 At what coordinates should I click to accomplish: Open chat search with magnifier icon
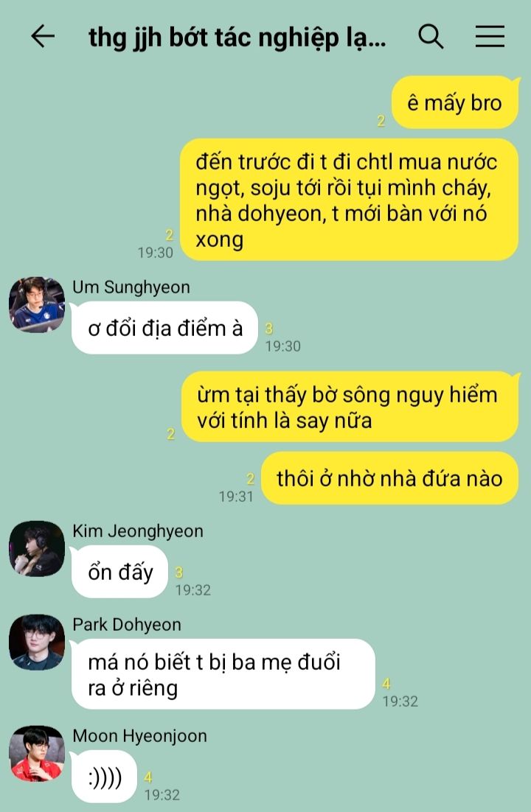point(431,37)
